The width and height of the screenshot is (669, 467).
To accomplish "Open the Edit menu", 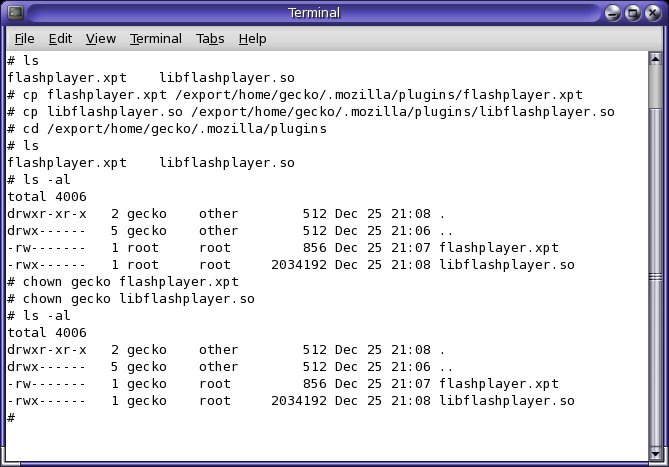I will pos(60,39).
